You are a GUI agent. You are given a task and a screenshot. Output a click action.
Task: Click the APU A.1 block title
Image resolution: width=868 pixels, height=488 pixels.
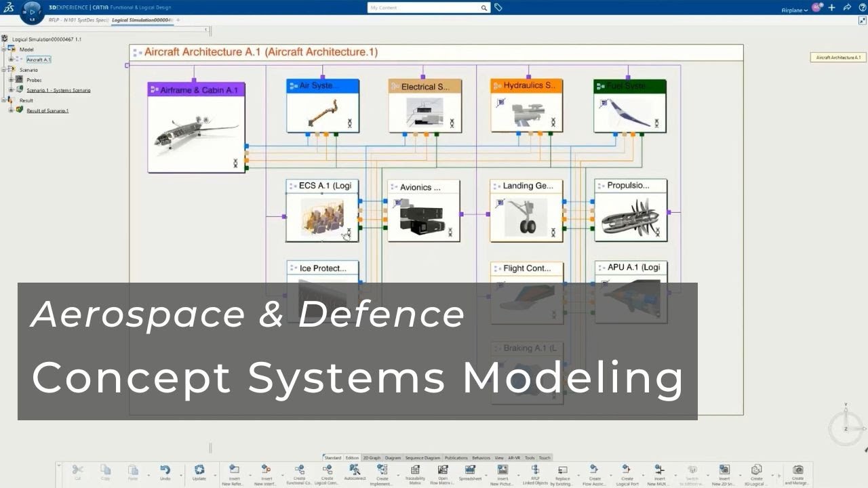[633, 267]
